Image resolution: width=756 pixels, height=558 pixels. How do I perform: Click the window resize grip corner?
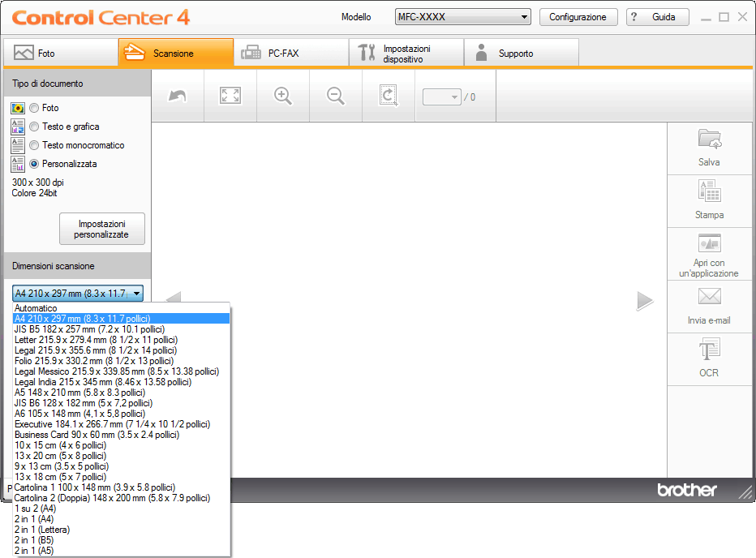745,492
